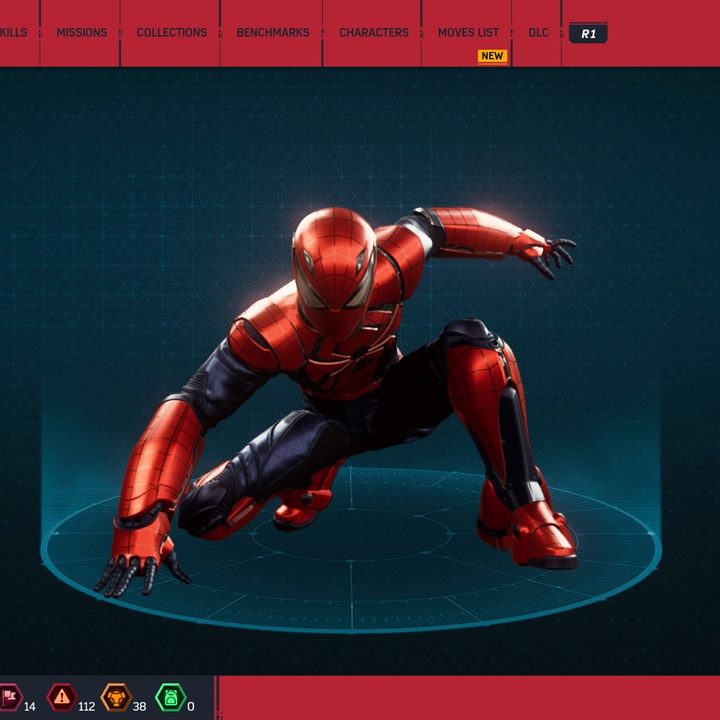Click the red warning Crime Token icon
Viewport: 720px width, 720px height.
62,698
